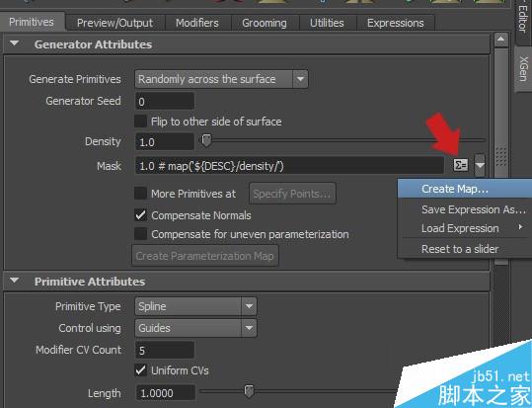The width and height of the screenshot is (532, 408).
Task: Open the XGen side tab
Action: click(523, 69)
